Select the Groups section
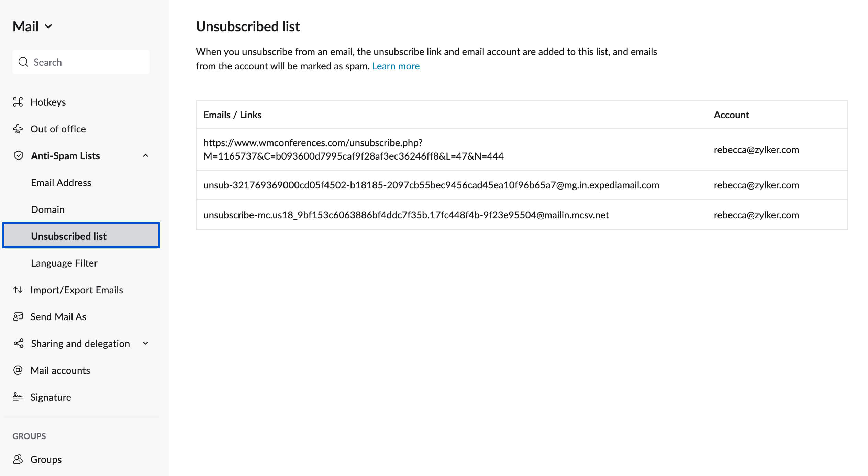The image size is (868, 476). click(46, 458)
